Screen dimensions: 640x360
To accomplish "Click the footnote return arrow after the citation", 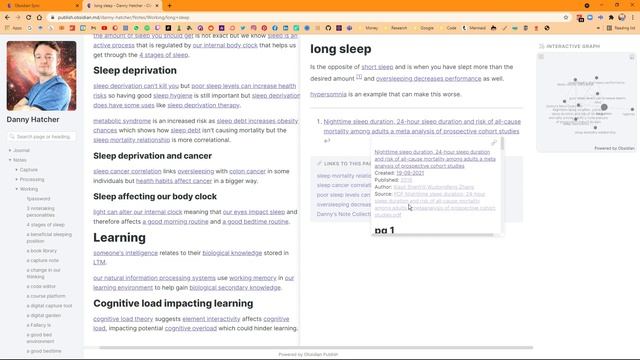I will click(327, 141).
